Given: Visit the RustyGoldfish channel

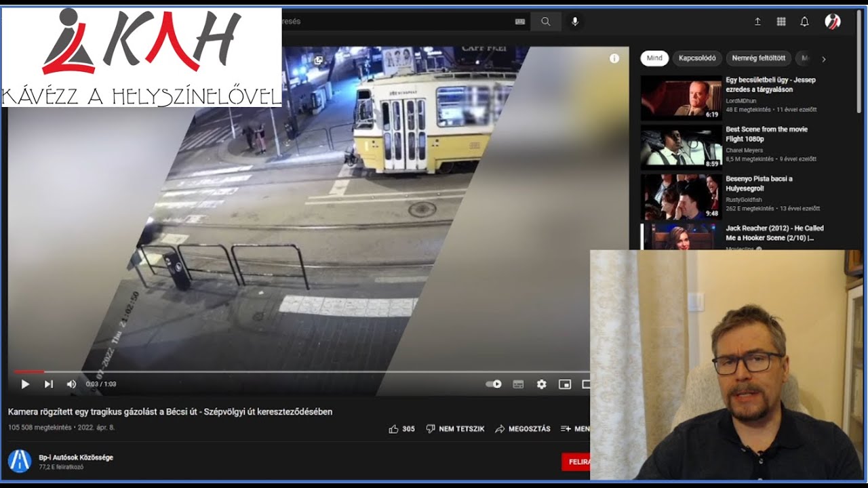Looking at the screenshot, I should tap(744, 200).
